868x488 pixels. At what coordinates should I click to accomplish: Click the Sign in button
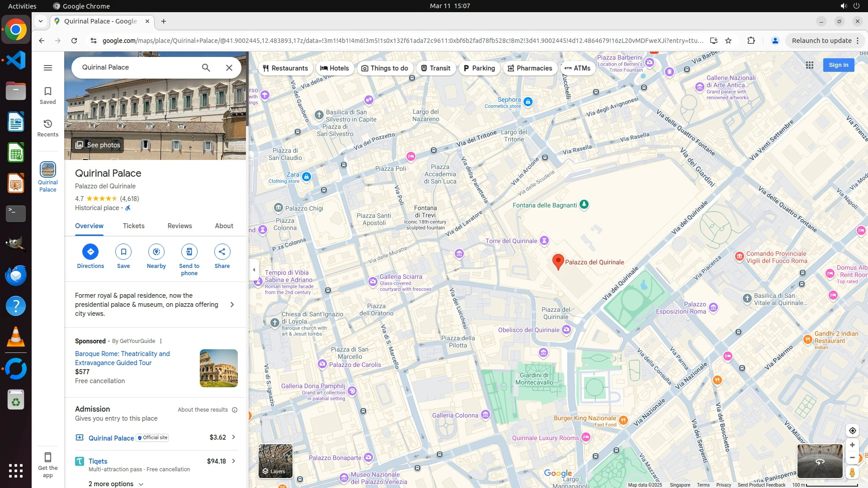tap(838, 65)
